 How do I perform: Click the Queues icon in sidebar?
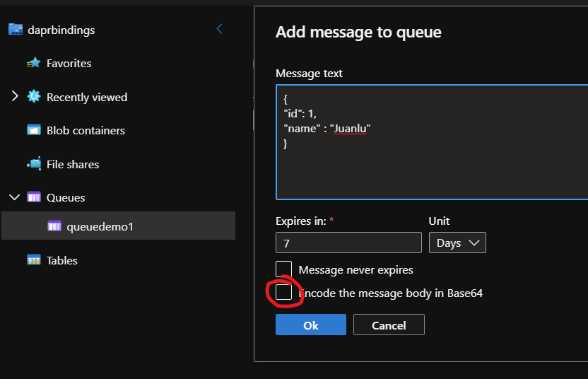coord(33,197)
